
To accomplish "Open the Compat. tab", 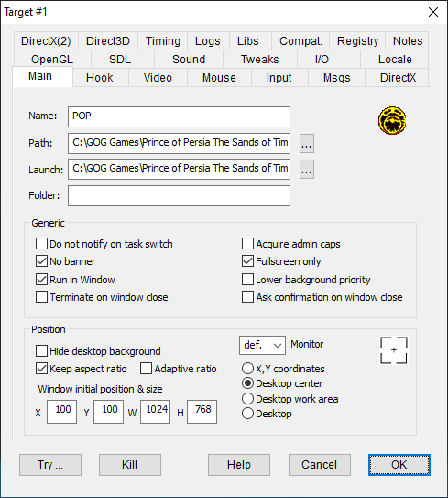I will [300, 41].
